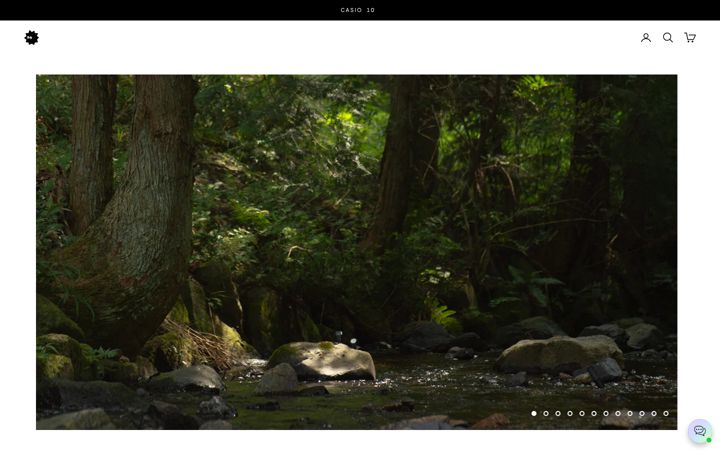
Task: Open the live chat widget
Action: 700,431
